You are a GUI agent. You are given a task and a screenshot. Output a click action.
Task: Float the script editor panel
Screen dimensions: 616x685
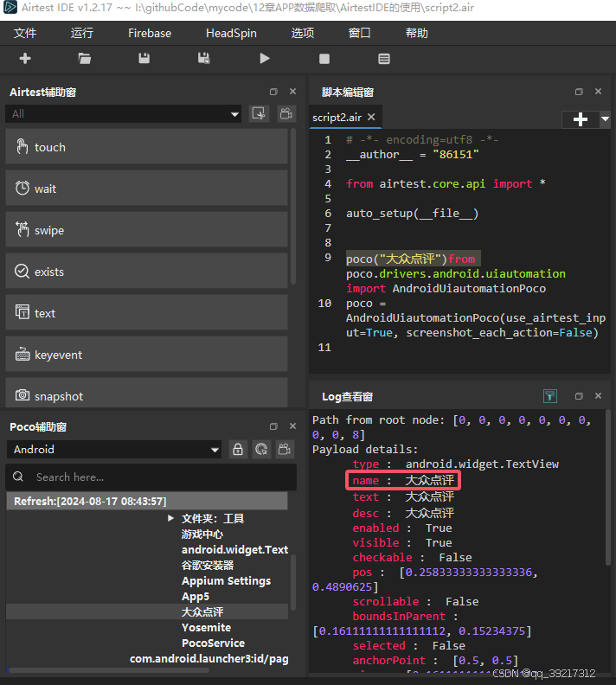[x=579, y=92]
